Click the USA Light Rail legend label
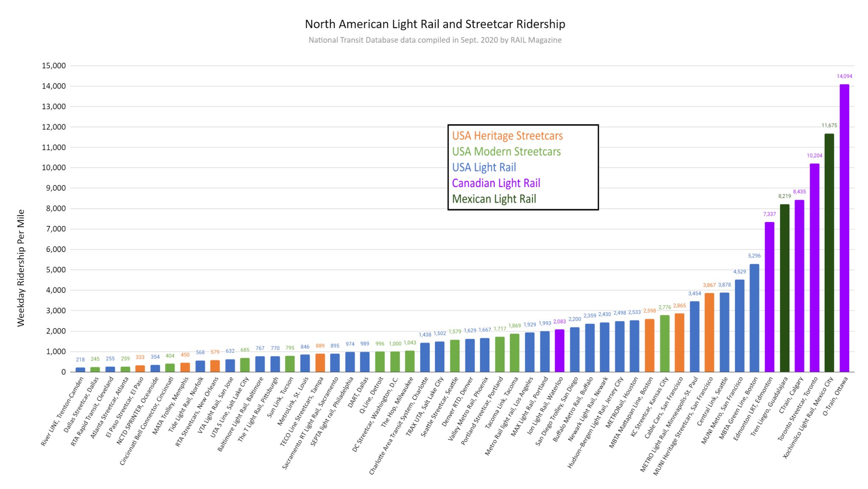Screen dimensions: 868x489 pyautogui.click(x=484, y=167)
